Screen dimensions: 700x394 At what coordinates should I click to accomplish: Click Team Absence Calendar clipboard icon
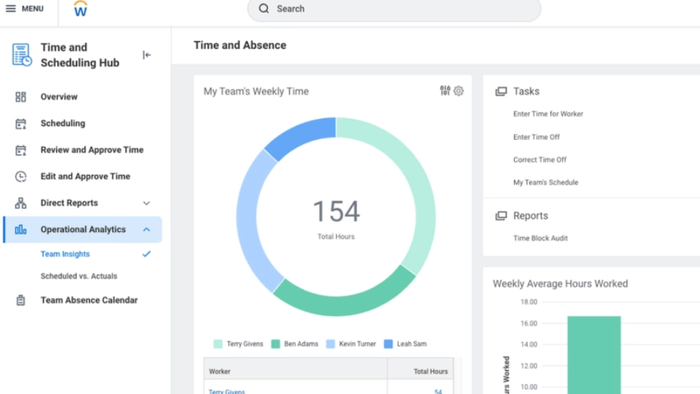click(x=21, y=300)
